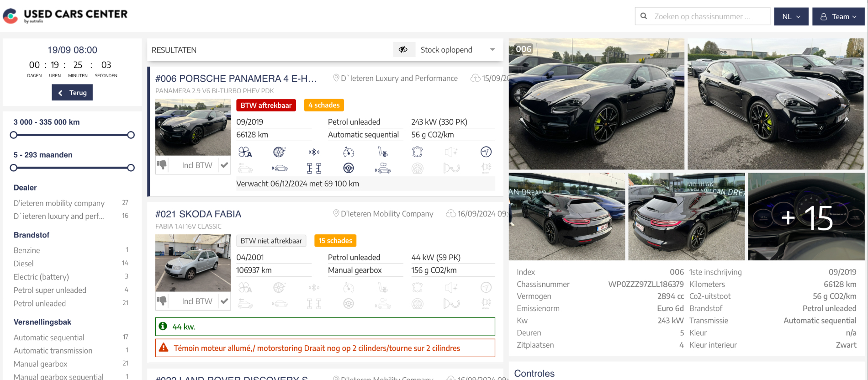868x380 pixels.
Task: Open the large photo labeled 006
Action: (597, 104)
